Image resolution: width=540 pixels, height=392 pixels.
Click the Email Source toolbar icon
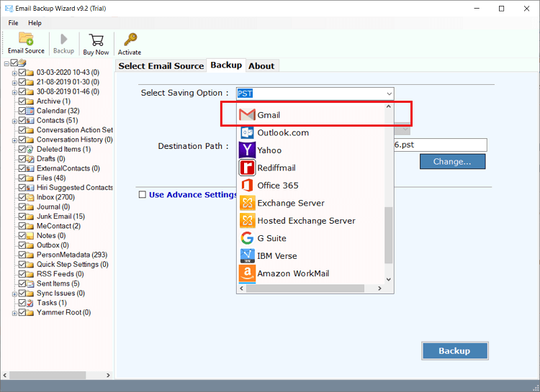tap(26, 39)
